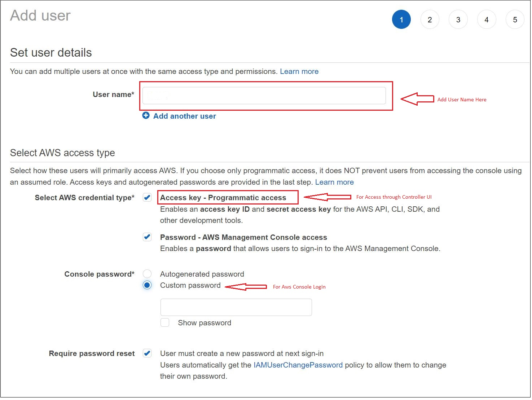This screenshot has width=532, height=400.
Task: Click the Add another user link
Action: click(x=184, y=116)
